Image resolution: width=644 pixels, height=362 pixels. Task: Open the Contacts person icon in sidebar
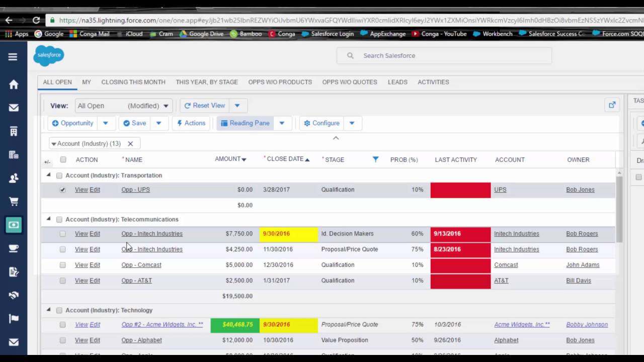tap(14, 178)
